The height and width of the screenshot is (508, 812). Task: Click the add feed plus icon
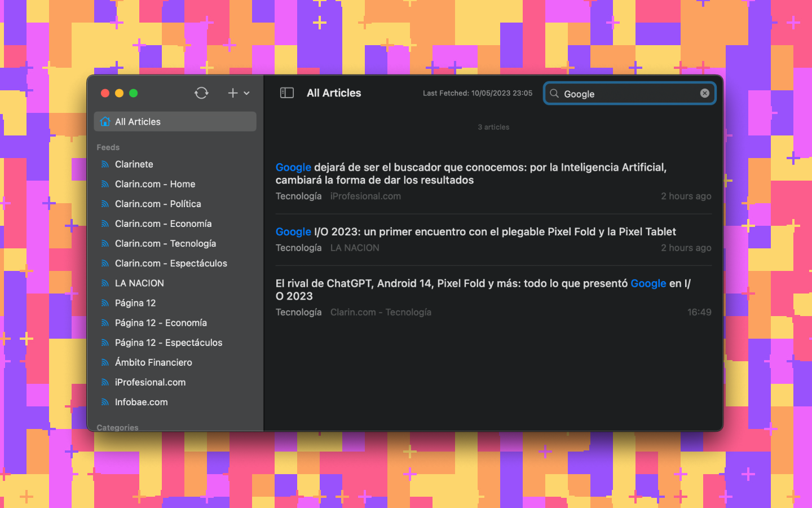(233, 93)
